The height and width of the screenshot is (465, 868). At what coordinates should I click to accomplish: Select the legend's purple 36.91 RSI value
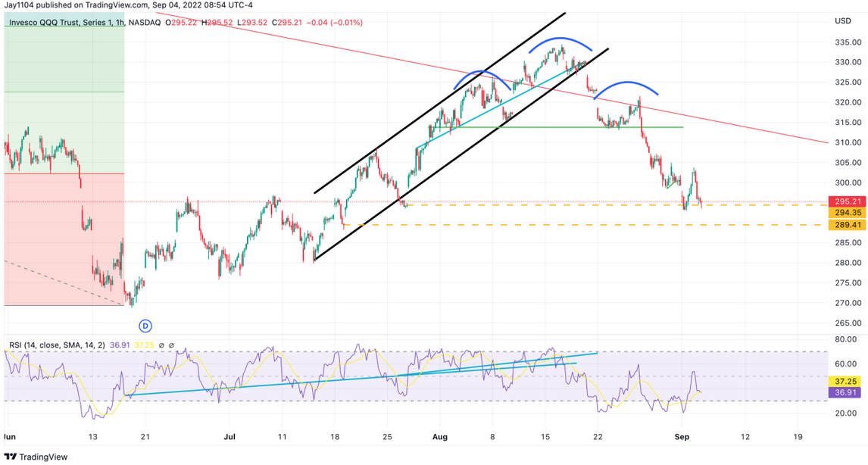click(x=120, y=345)
